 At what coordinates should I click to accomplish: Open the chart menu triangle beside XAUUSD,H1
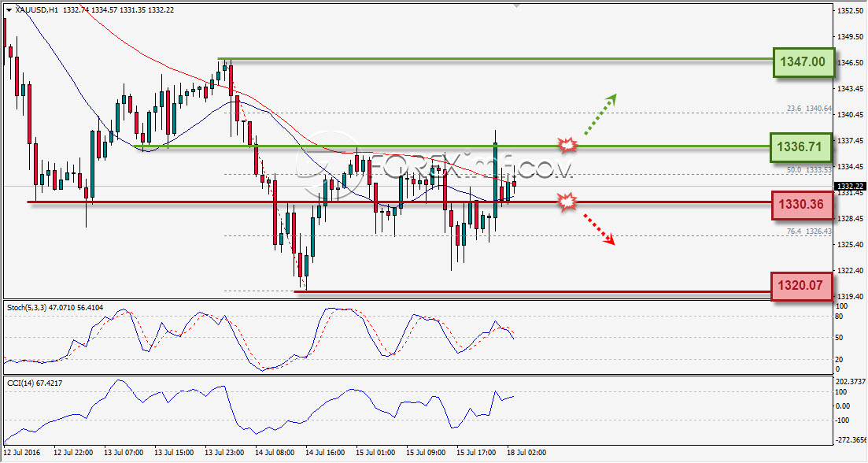click(x=9, y=10)
